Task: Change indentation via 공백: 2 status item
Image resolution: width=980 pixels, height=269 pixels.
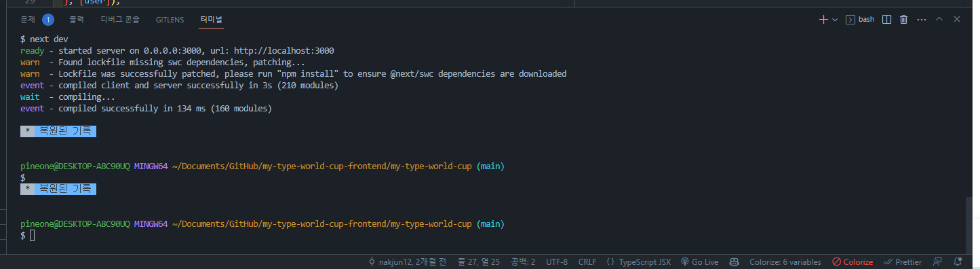Action: 523,262
